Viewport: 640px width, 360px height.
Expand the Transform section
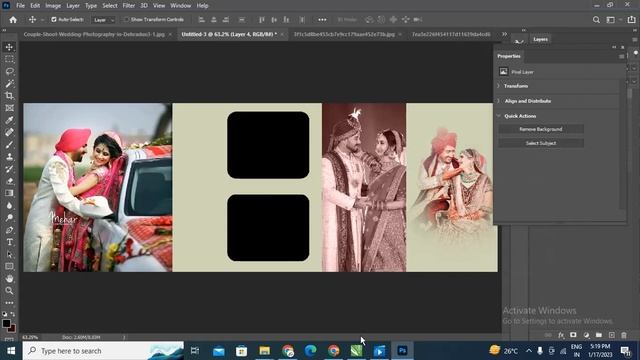[x=498, y=86]
